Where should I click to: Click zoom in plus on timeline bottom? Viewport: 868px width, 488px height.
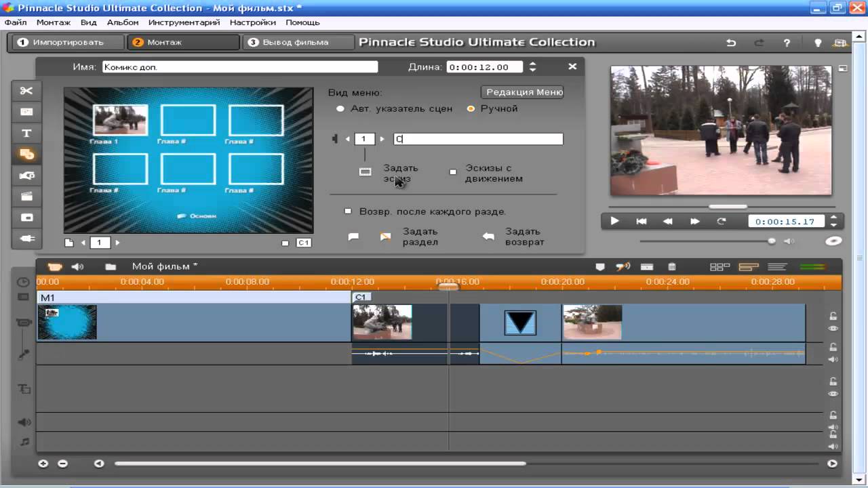pyautogui.click(x=43, y=464)
